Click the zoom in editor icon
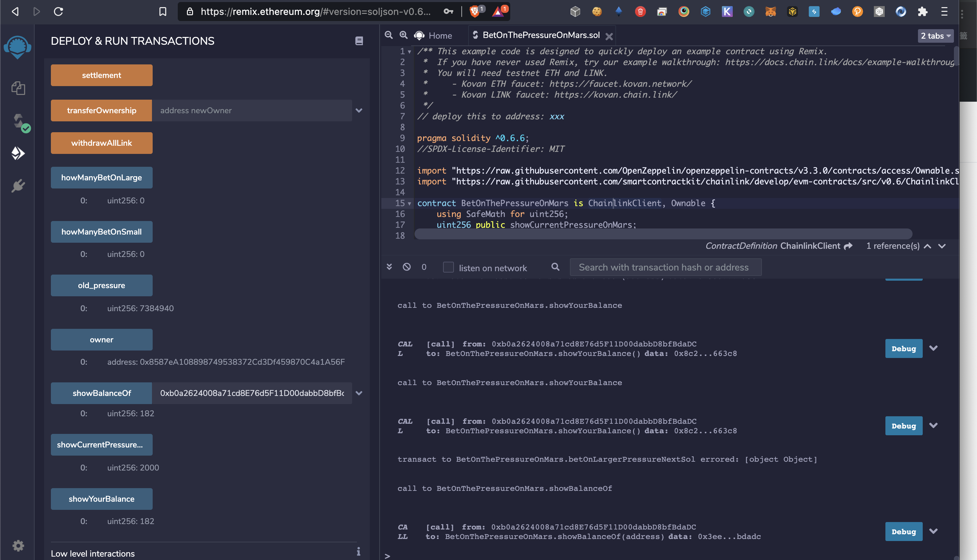This screenshot has width=977, height=560. [x=403, y=35]
